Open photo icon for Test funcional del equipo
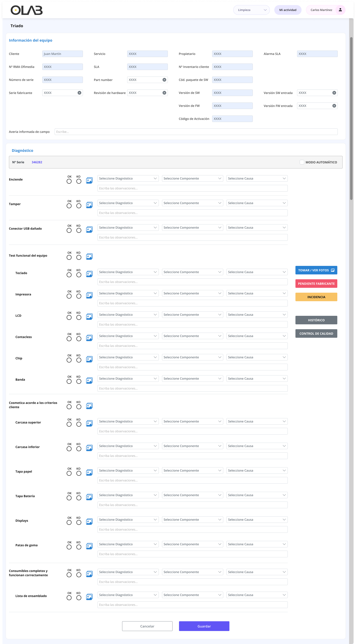Image resolution: width=356 pixels, height=644 pixels. (x=89, y=257)
